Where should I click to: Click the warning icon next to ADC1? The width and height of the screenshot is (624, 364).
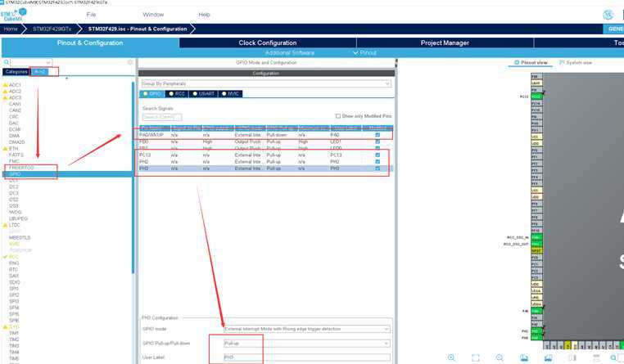click(x=5, y=85)
